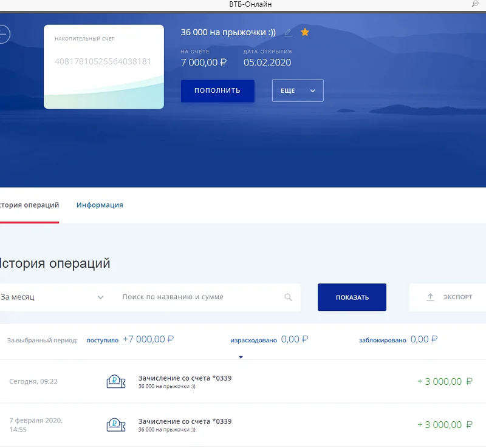Click the ruble icon on today's transaction

[x=114, y=382]
